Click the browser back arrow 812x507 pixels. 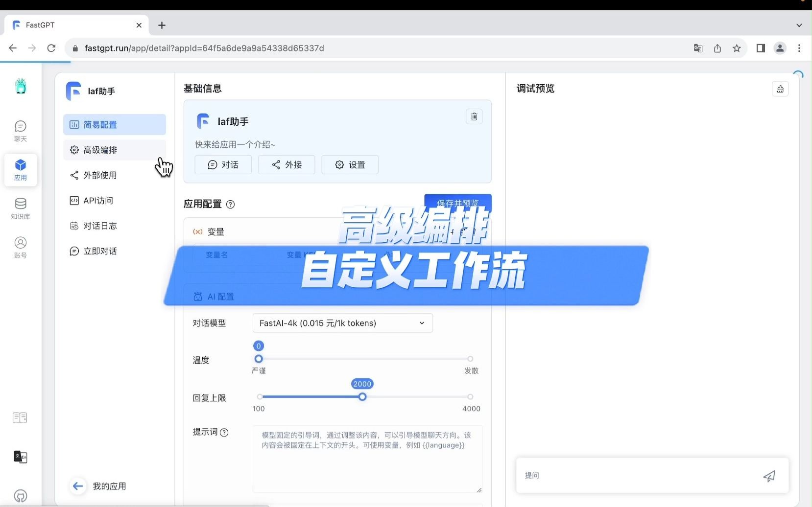[13, 48]
